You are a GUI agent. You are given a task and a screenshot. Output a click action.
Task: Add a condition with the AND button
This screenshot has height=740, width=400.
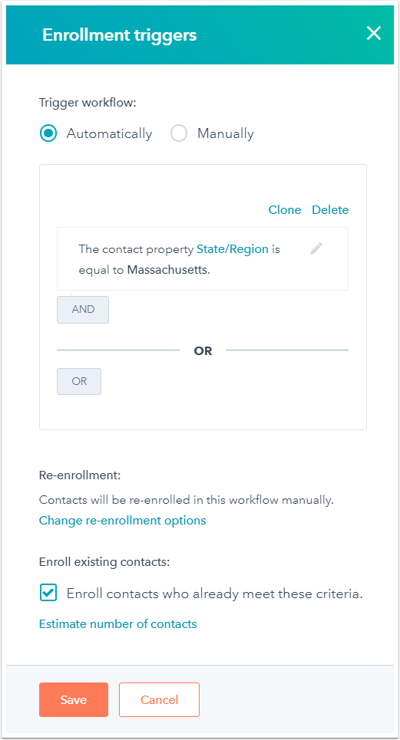pos(83,310)
